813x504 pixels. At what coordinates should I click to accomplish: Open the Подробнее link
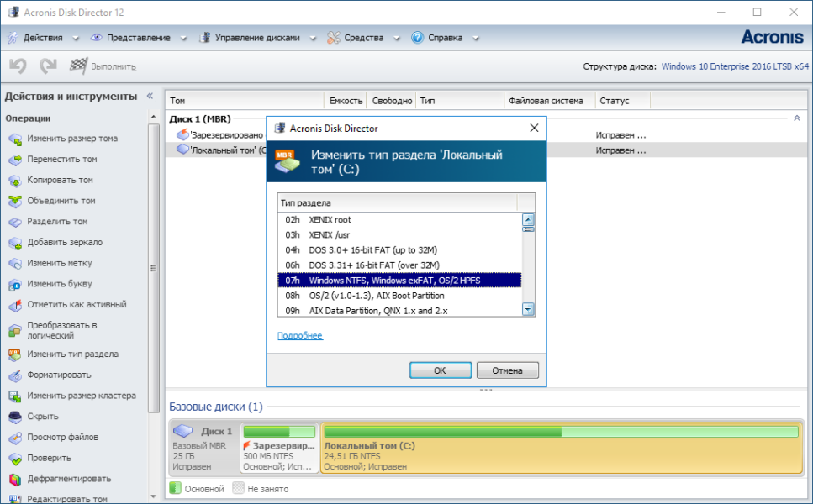(299, 336)
